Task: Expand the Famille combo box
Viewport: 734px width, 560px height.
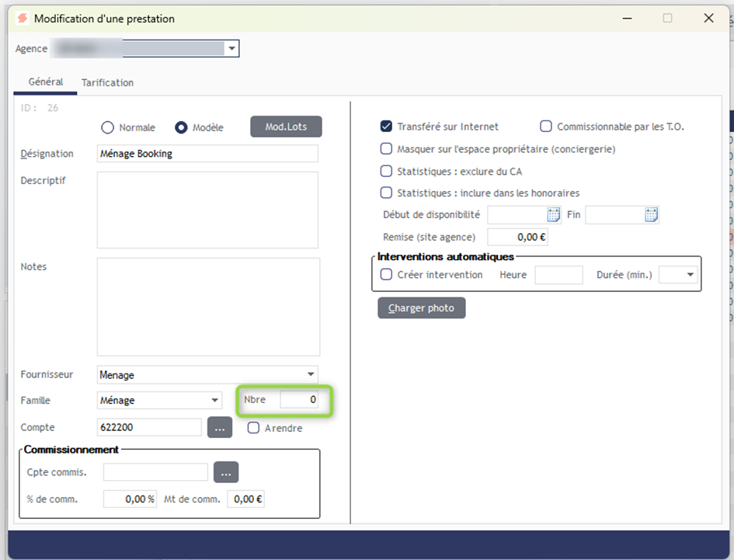Action: click(x=215, y=401)
